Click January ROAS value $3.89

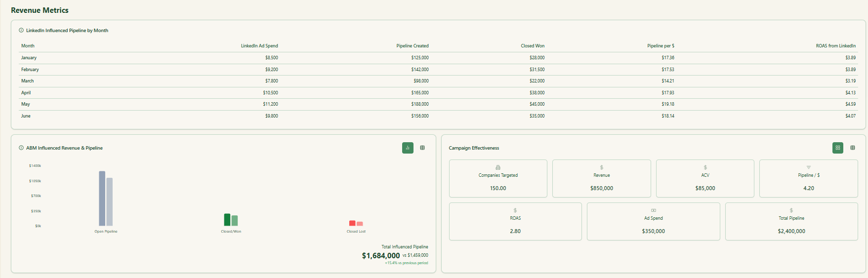click(x=850, y=58)
